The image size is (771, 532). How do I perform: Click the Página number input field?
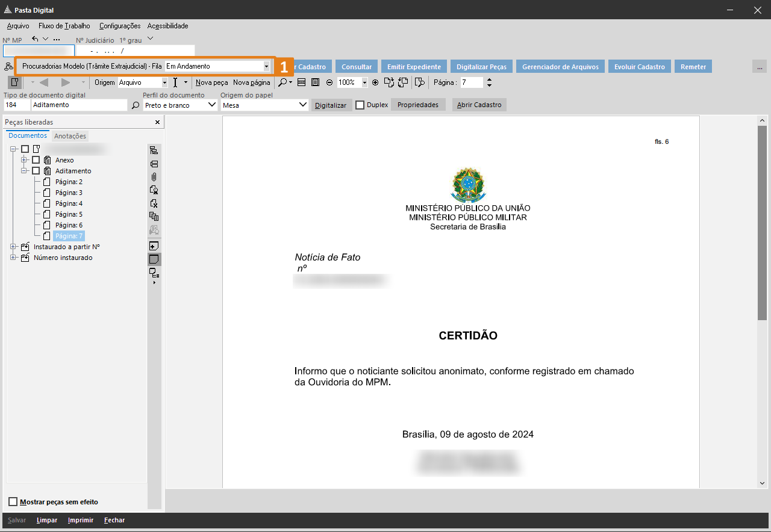[x=472, y=82]
